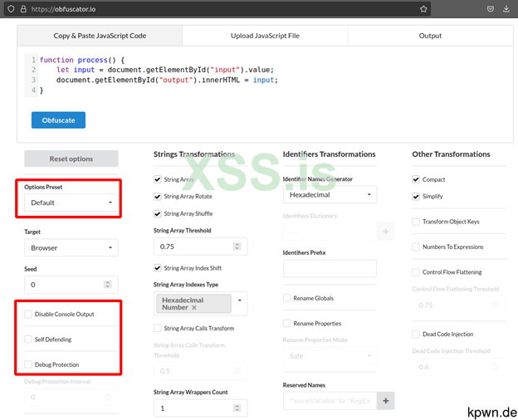Switch to Upload JavaScript File tab

coord(265,36)
